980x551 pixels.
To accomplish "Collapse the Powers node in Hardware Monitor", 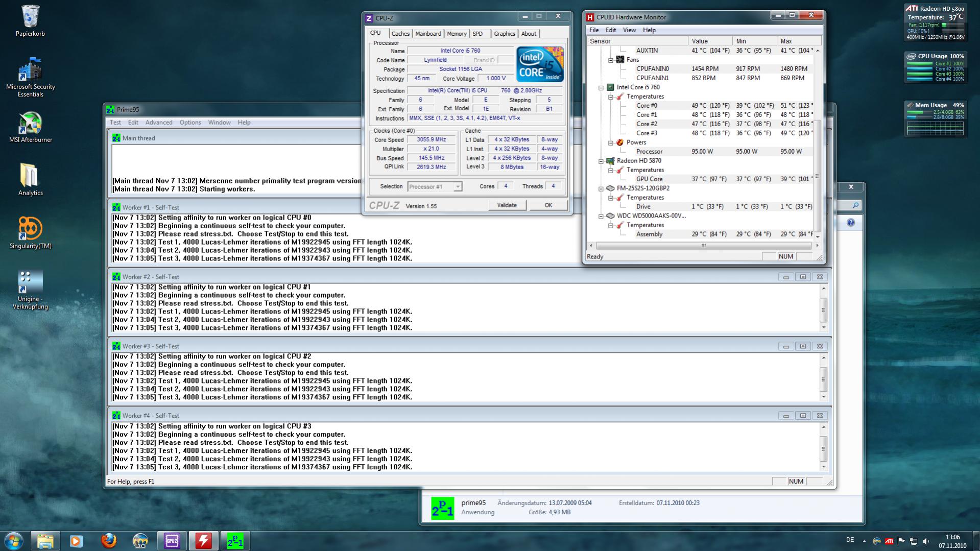I will pyautogui.click(x=610, y=142).
